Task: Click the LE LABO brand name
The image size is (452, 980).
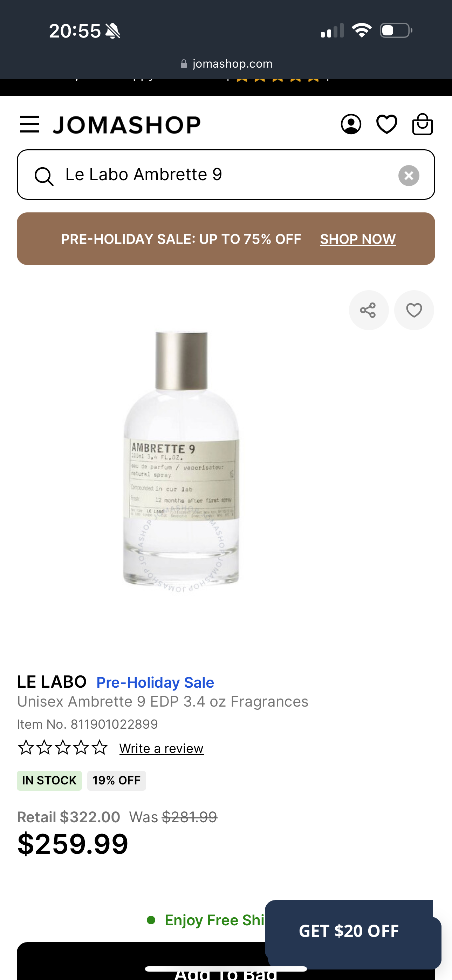Action: point(52,682)
